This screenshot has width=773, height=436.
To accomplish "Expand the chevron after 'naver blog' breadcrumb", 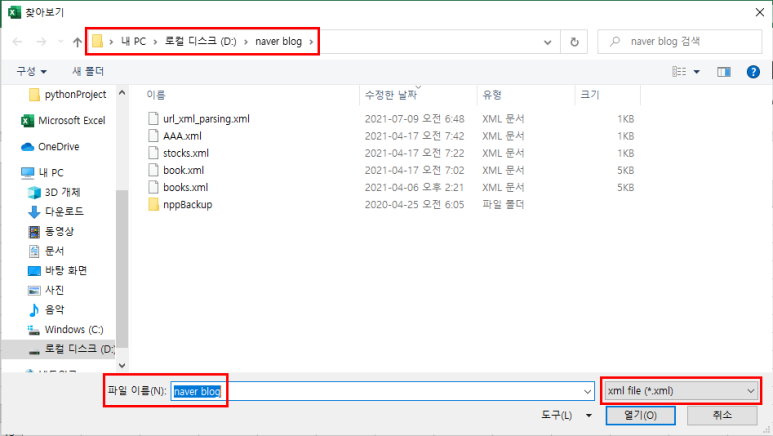I will [x=311, y=41].
